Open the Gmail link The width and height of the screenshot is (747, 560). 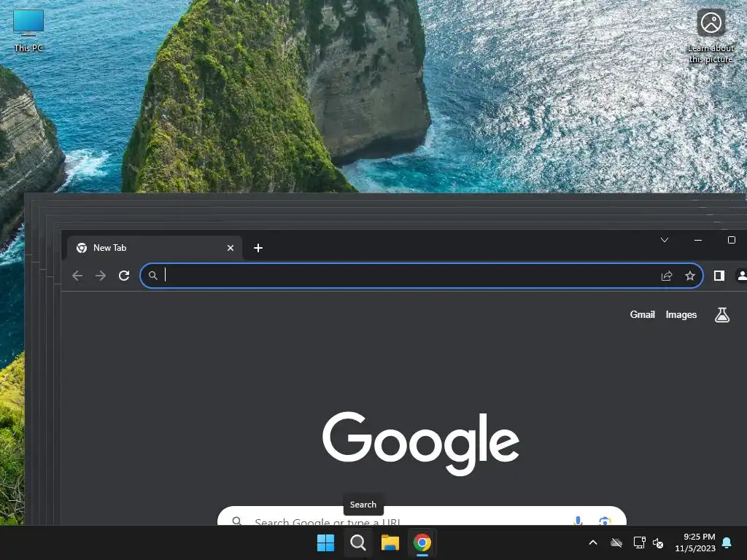[642, 315]
